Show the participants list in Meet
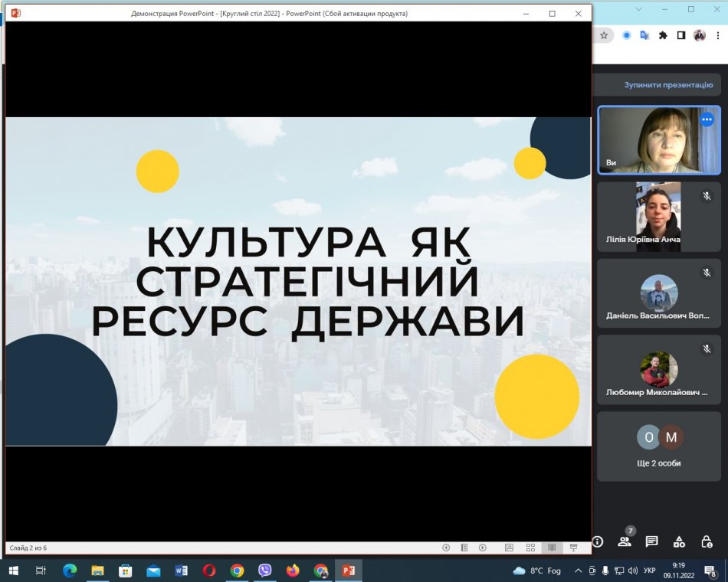Screen dimensions: 728x582 pos(625,541)
